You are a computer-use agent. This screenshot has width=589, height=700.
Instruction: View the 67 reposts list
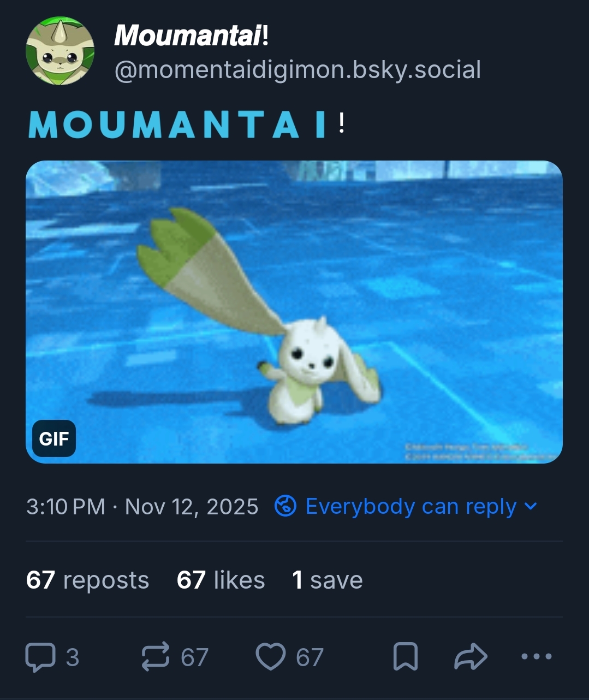point(87,580)
